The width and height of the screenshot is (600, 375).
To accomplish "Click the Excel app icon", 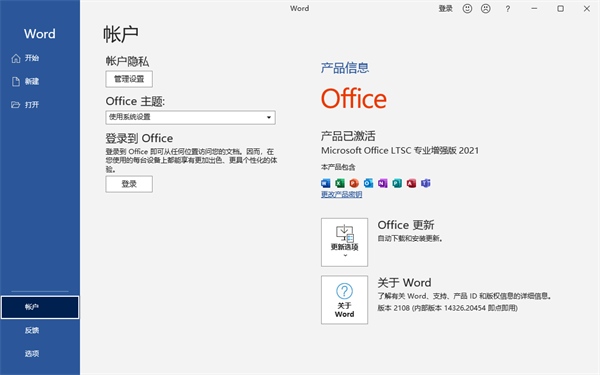I will pyautogui.click(x=340, y=183).
